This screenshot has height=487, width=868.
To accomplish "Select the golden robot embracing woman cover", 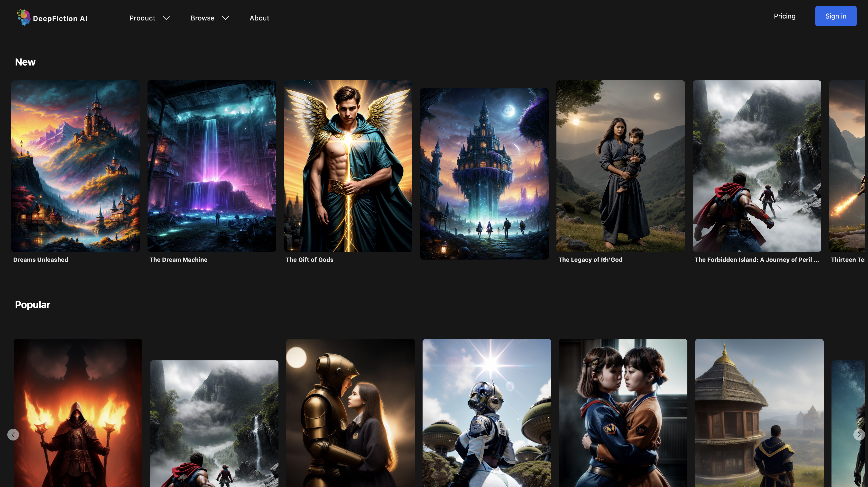I will (350, 413).
